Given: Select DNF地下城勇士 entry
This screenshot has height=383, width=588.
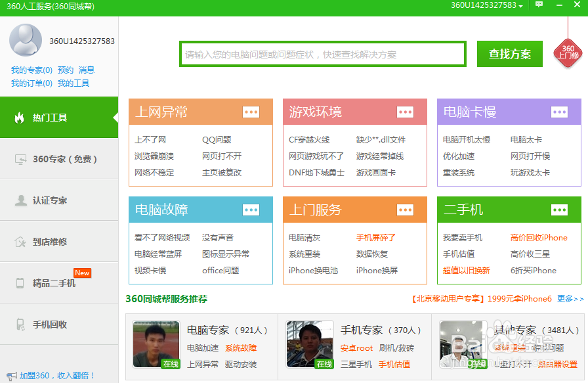Looking at the screenshot, I should pos(316,173).
